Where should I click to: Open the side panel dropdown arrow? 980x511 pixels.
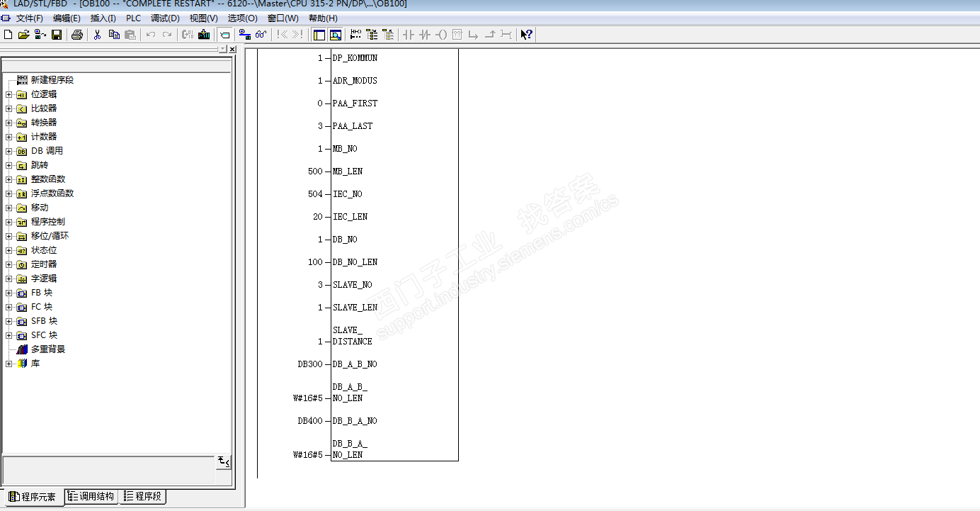tap(223, 49)
